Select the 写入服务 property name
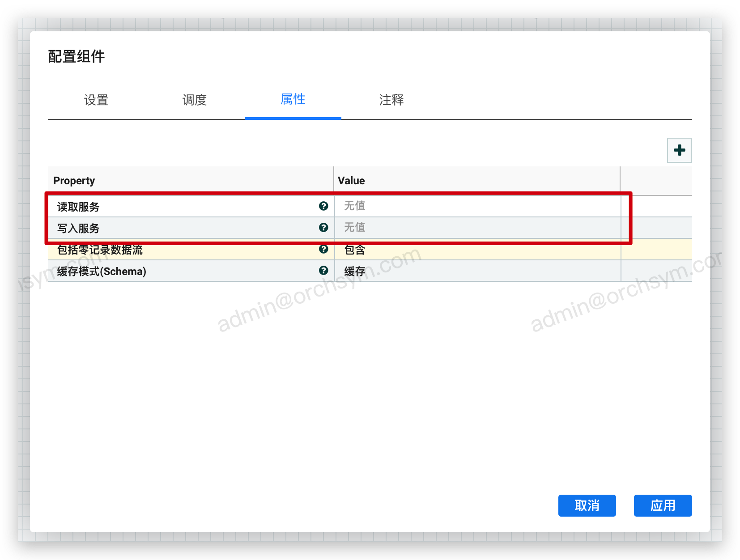The width and height of the screenshot is (740, 560). click(x=78, y=229)
